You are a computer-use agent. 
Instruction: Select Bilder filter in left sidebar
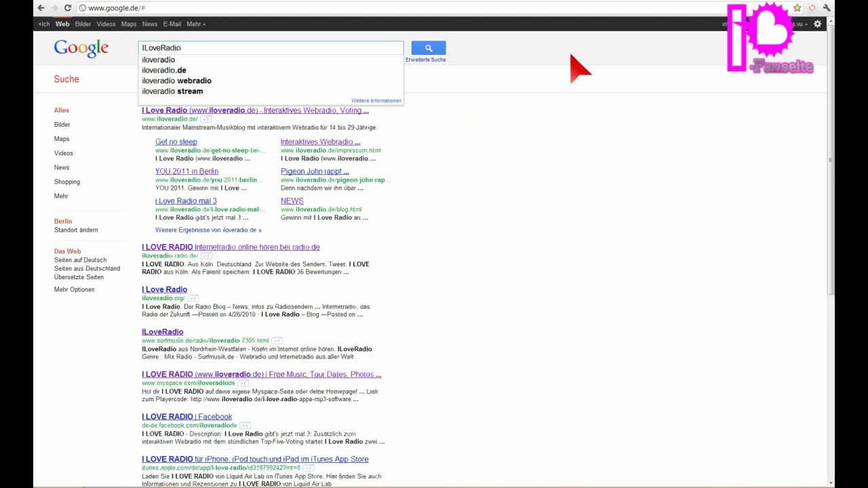[62, 125]
